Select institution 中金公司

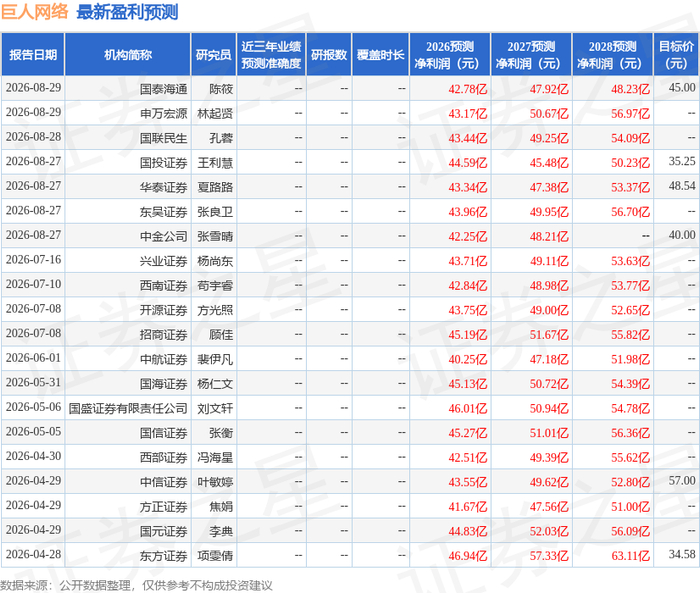coord(163,236)
